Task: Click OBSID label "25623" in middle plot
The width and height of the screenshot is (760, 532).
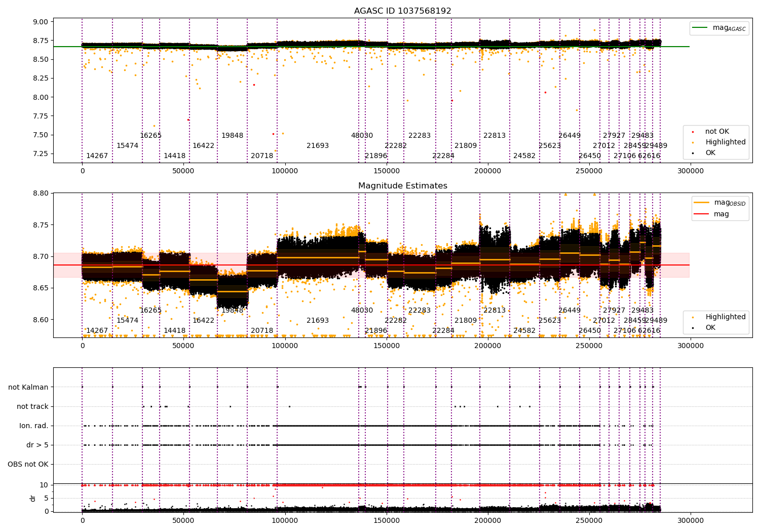Action: click(x=550, y=321)
